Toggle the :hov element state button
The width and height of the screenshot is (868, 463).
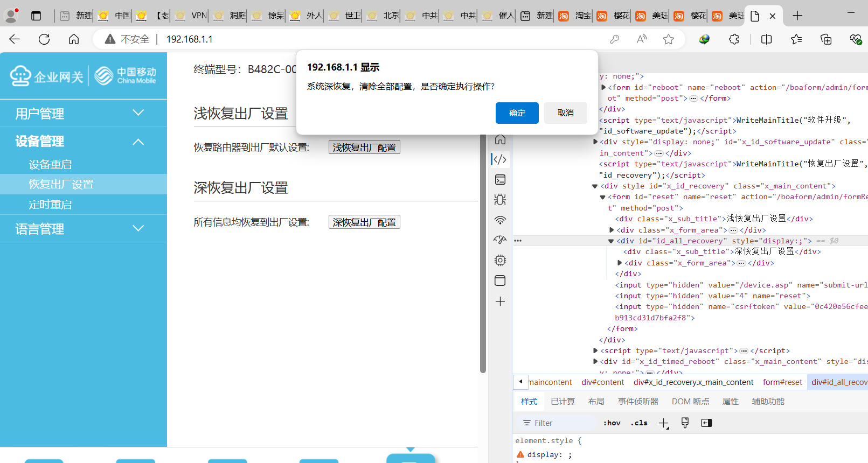[612, 423]
